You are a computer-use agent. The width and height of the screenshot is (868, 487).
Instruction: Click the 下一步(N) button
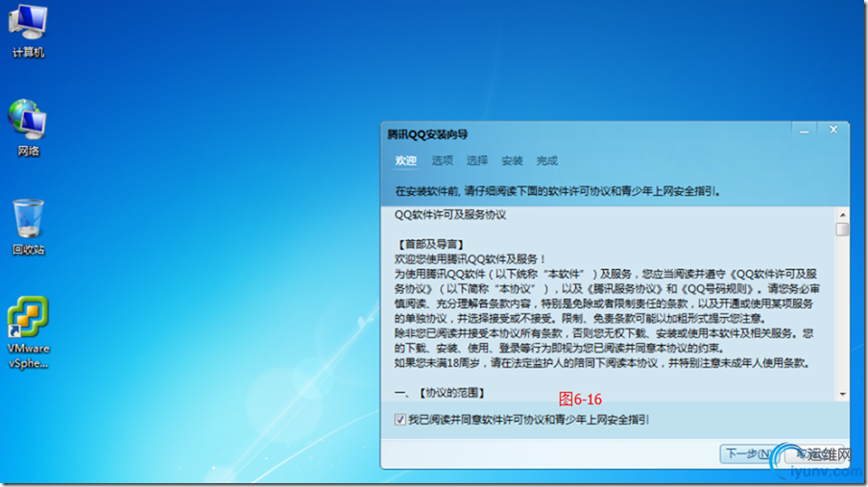748,453
